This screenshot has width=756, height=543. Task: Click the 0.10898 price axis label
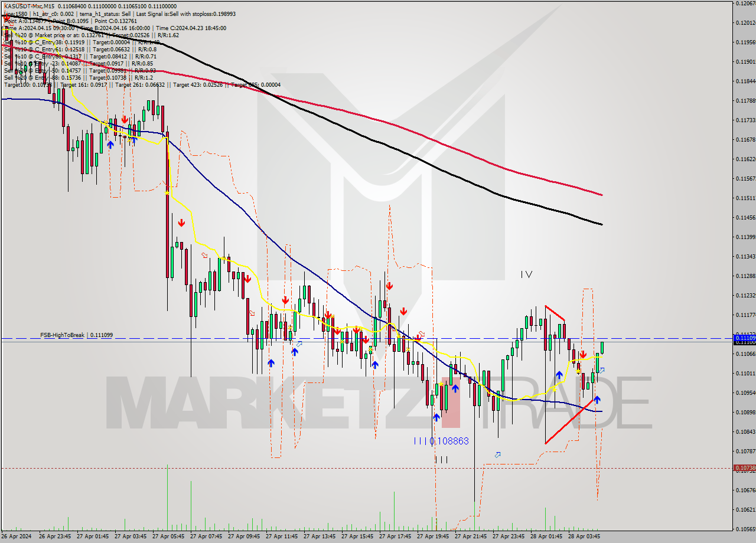coord(745,412)
